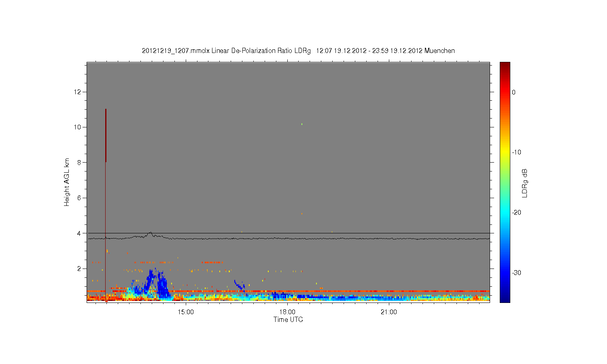Click the plot title beginning 20121219_1207.mmclx
607x364 pixels.
(298, 51)
